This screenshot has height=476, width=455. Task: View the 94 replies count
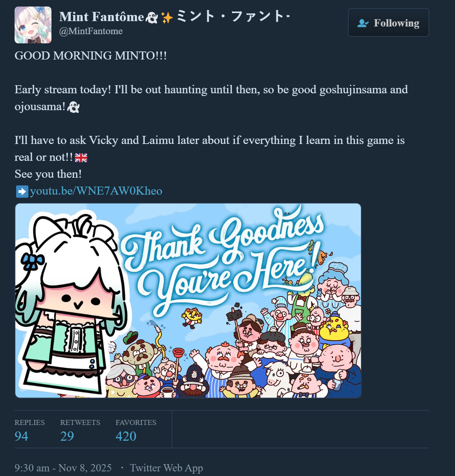(x=22, y=436)
